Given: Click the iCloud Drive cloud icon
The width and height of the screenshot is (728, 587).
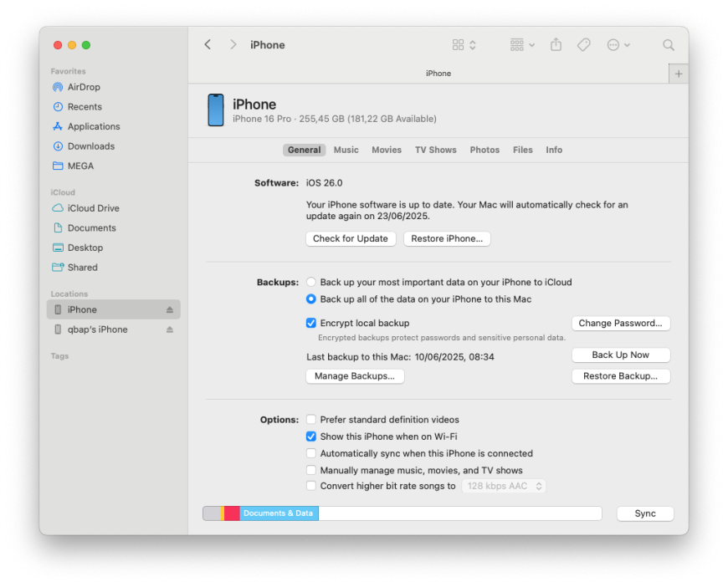Looking at the screenshot, I should (x=58, y=208).
